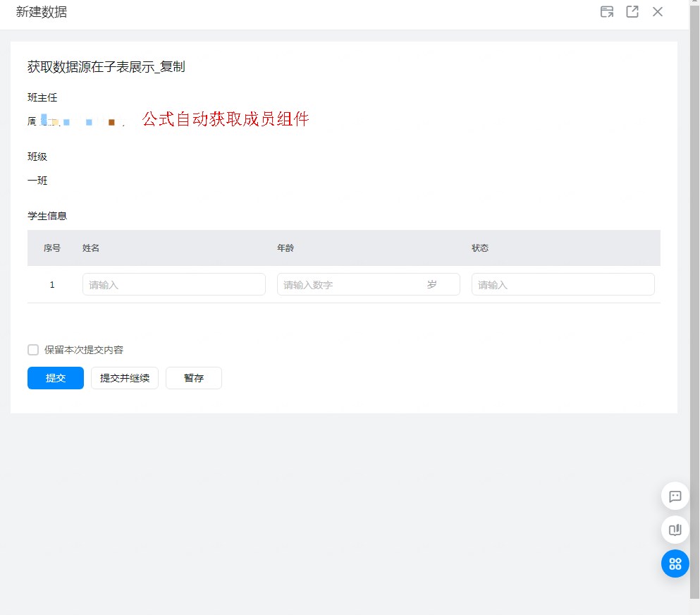Click the 暂存 button

194,378
